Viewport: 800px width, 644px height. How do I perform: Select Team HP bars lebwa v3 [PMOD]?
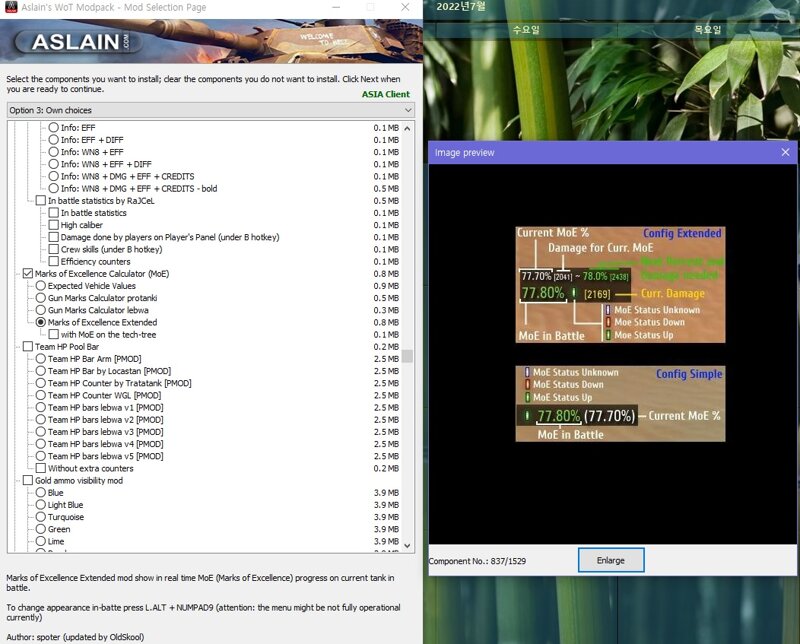[41, 432]
